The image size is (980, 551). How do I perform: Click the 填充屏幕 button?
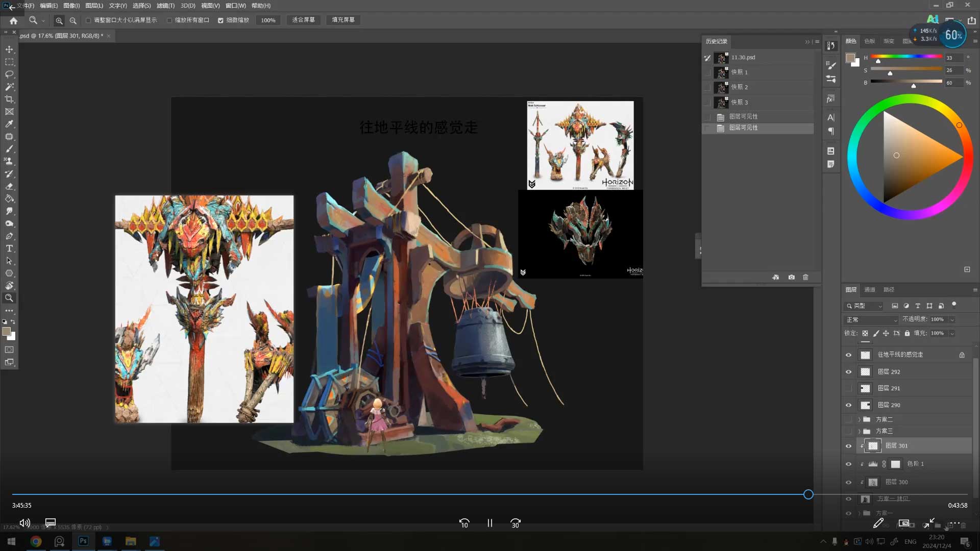(343, 20)
